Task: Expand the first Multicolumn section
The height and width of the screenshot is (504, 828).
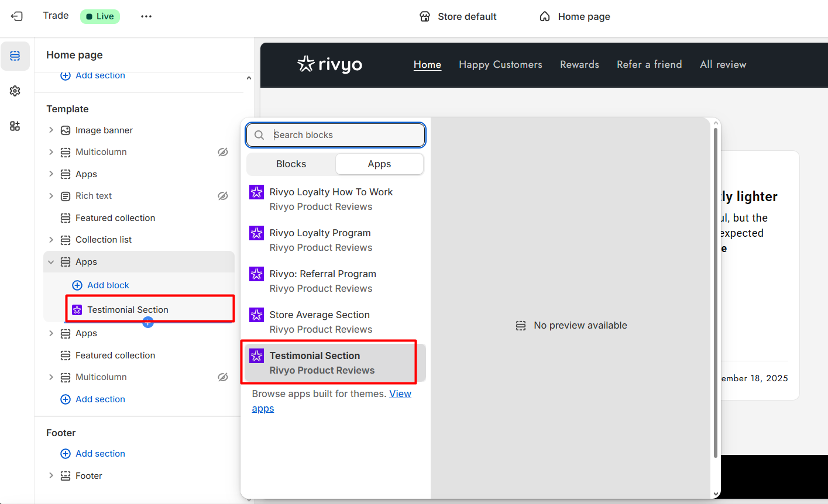Action: click(x=51, y=152)
